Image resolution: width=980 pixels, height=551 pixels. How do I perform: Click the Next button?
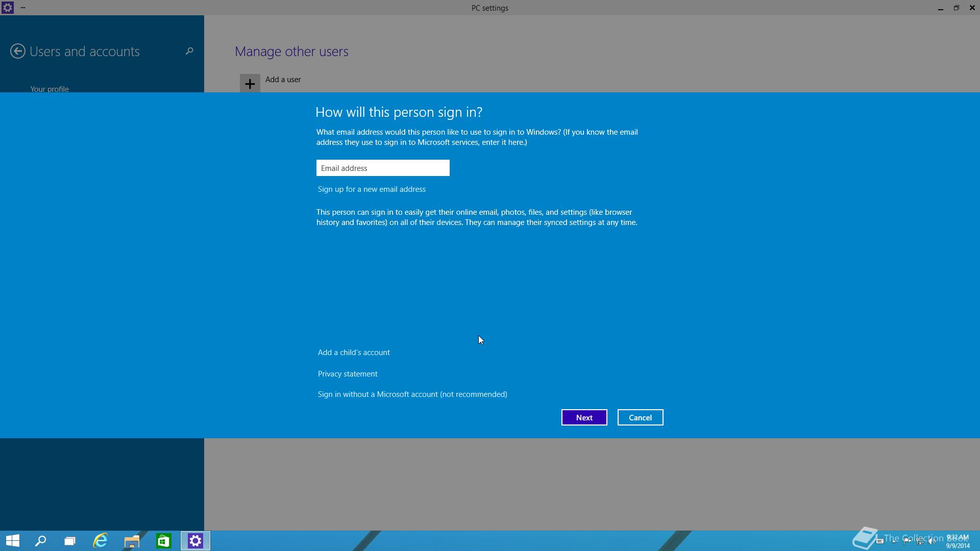coord(584,417)
